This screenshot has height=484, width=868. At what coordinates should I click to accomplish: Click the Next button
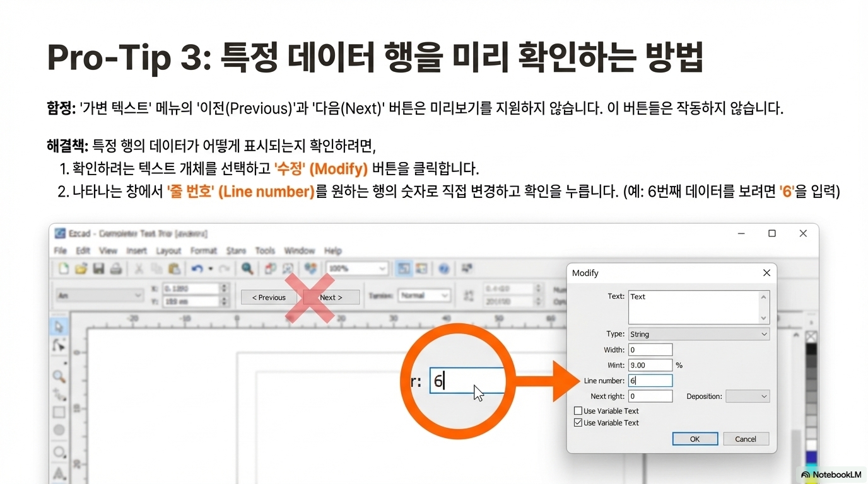331,297
